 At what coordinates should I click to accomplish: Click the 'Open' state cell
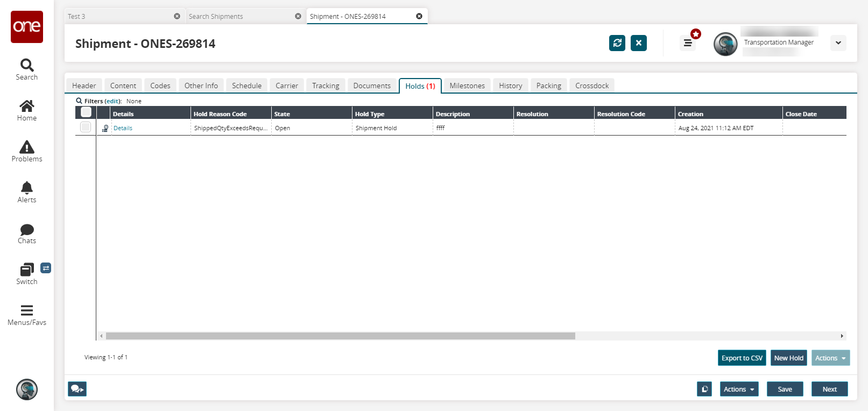tap(312, 128)
